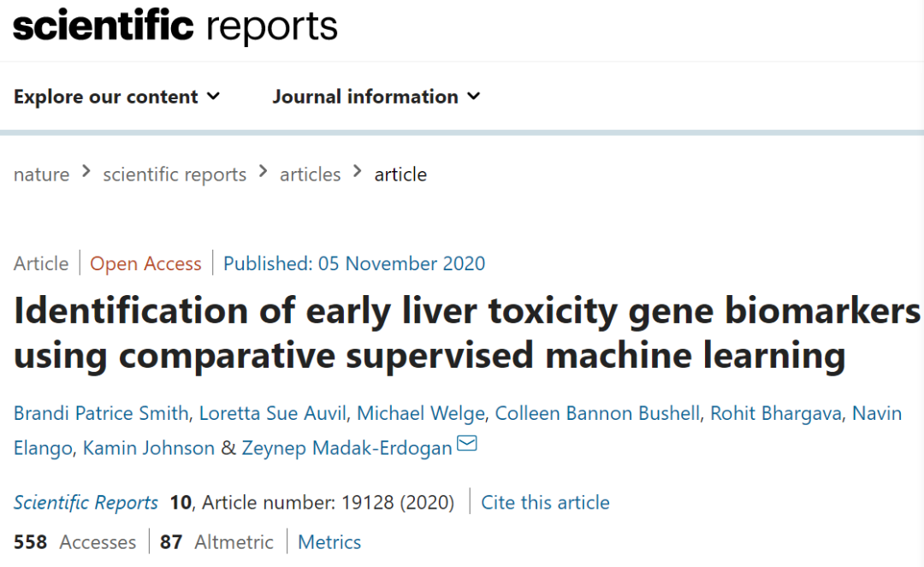The height and width of the screenshot is (567, 924).
Task: Click the Scientific Reports logo
Action: tap(175, 26)
